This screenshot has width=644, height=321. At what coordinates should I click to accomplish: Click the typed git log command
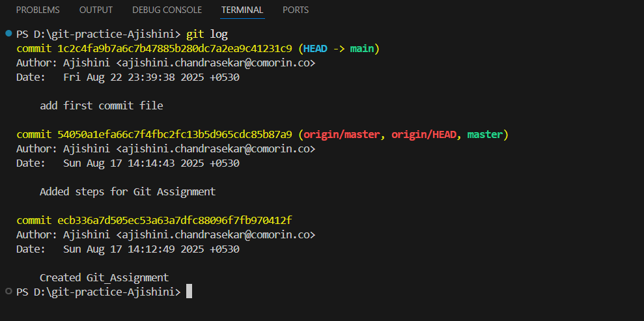[207, 34]
